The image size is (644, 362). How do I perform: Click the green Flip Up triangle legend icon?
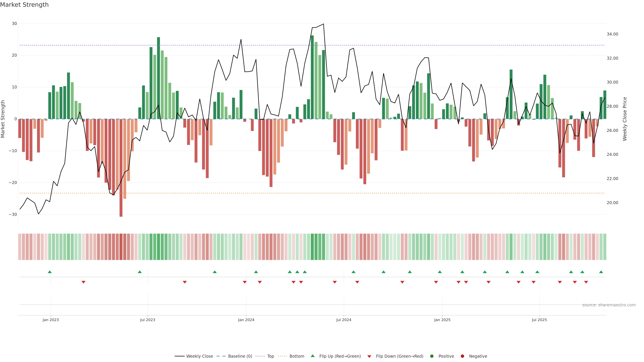(x=312, y=356)
